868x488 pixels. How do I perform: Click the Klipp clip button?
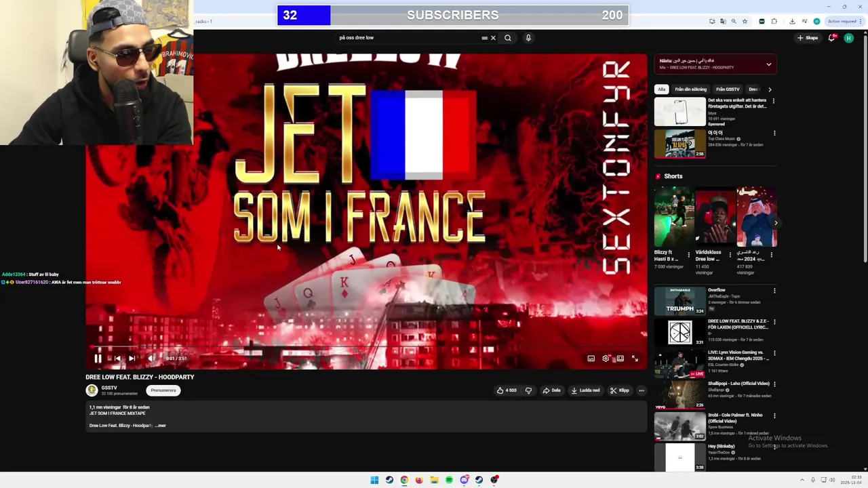(620, 390)
